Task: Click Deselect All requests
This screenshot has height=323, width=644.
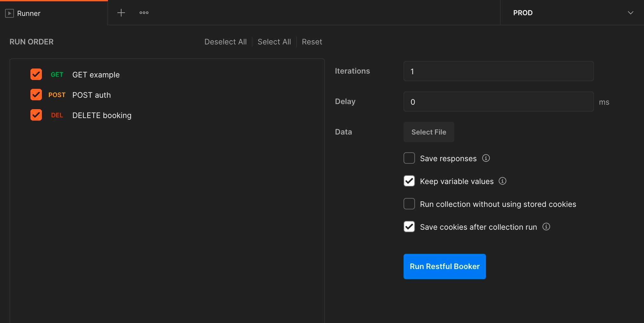Action: [226, 42]
